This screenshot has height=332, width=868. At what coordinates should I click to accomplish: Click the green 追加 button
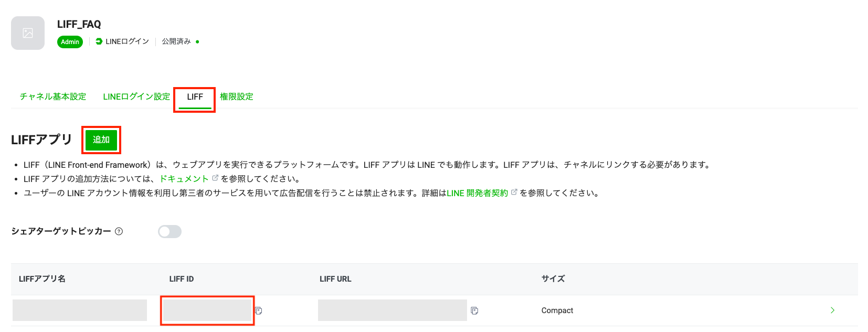(101, 140)
